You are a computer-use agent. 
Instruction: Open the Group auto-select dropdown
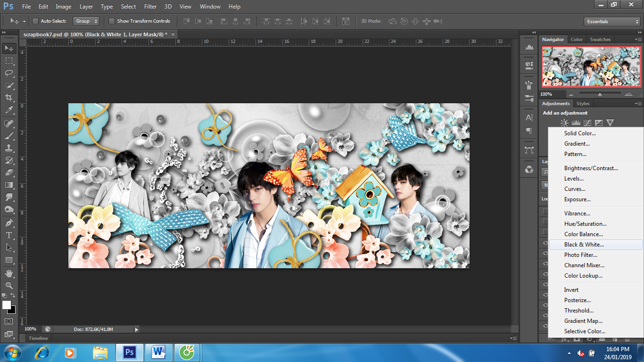click(86, 21)
